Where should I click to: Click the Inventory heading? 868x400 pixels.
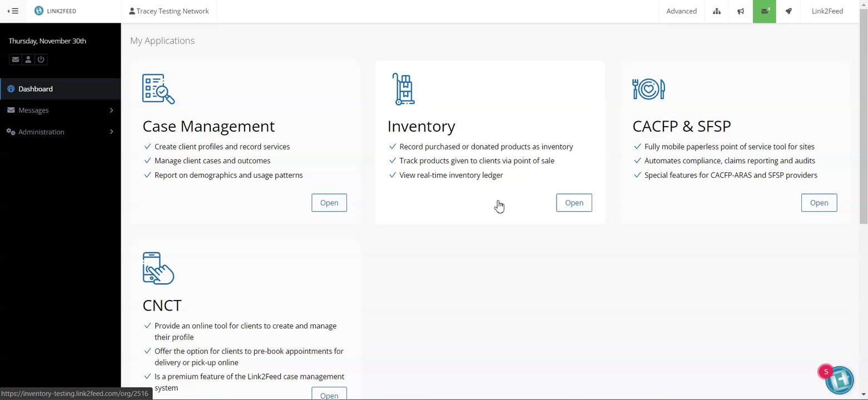coord(421,126)
